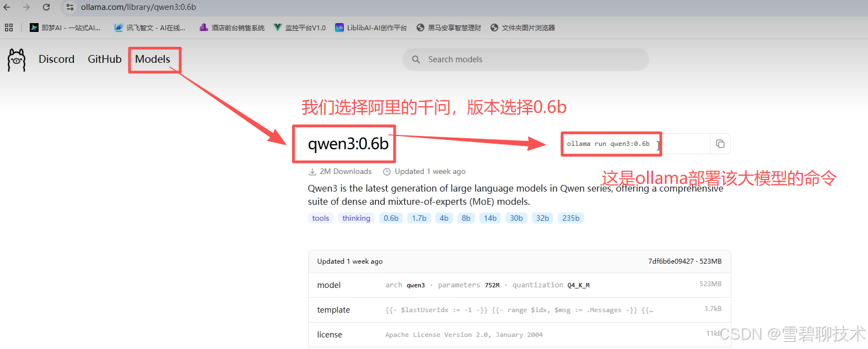Go back using the browser back arrow
Viewport: 868px width, 349px height.
click(x=7, y=7)
